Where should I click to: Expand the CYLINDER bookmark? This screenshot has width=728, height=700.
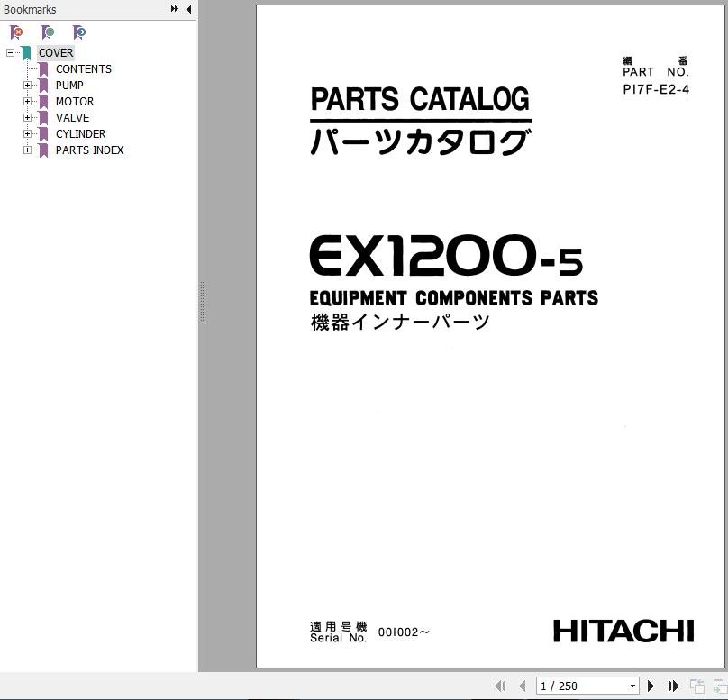pyautogui.click(x=27, y=134)
